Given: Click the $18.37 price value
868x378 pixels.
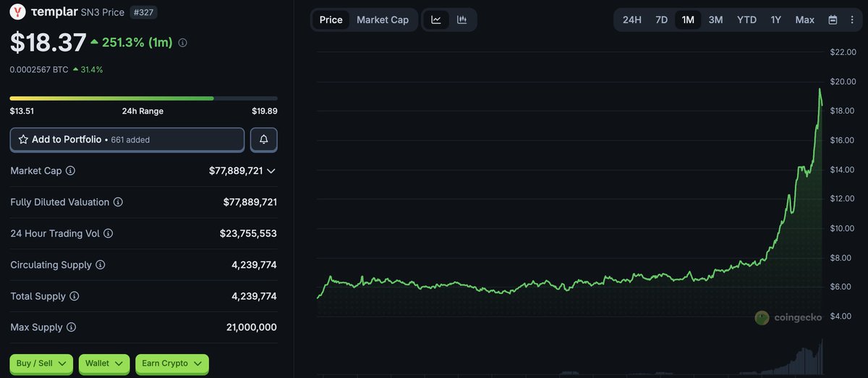Looking at the screenshot, I should pos(48,43).
